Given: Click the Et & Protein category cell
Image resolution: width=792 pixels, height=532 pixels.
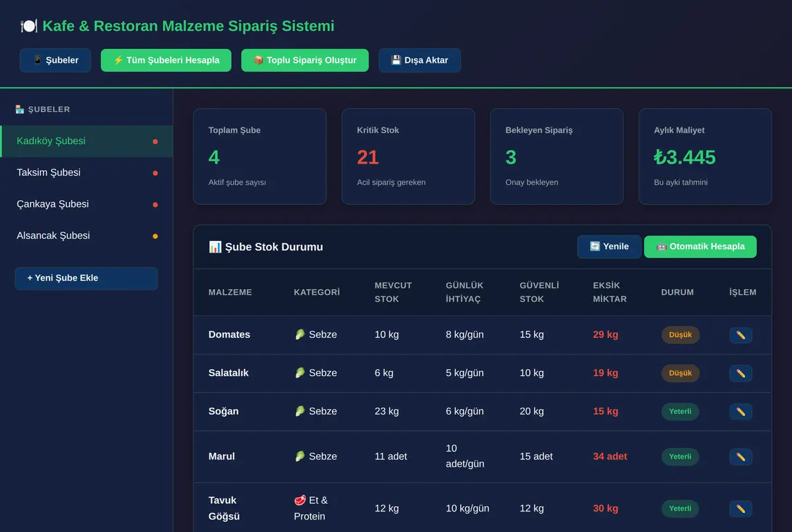Looking at the screenshot, I should coord(311,508).
